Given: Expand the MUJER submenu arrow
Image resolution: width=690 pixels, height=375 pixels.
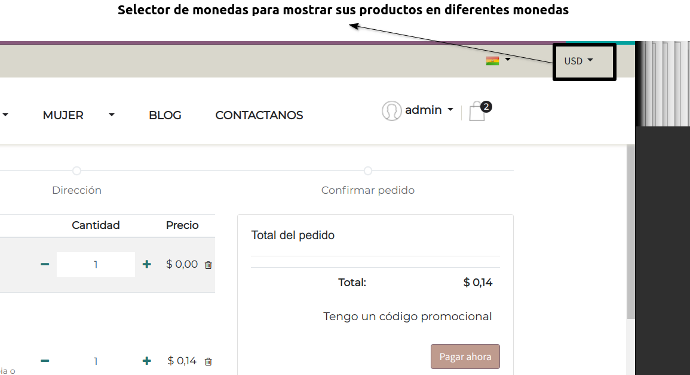Looking at the screenshot, I should click(x=112, y=115).
